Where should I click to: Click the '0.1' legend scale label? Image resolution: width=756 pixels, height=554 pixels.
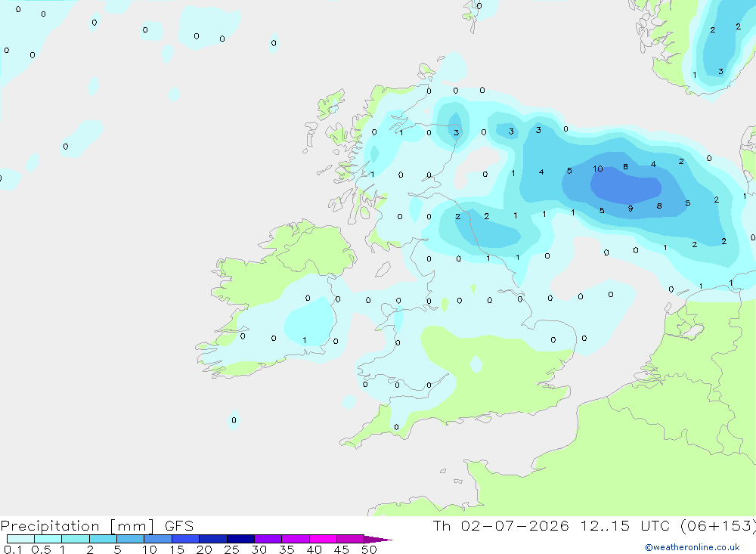point(13,549)
